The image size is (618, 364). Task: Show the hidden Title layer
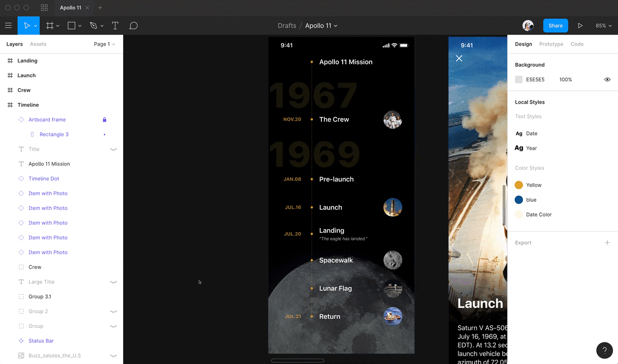coord(113,149)
